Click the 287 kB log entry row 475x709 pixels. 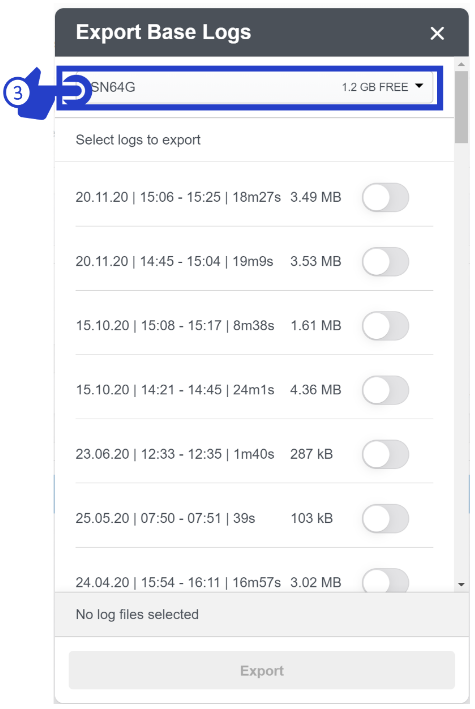[x=254, y=454]
